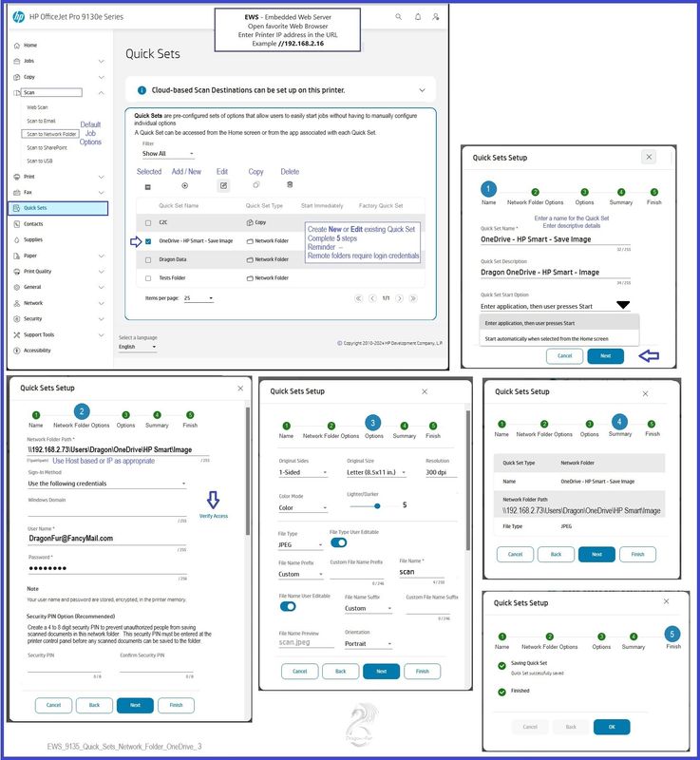
Task: Adjust the Lighter/Darker slider
Action: (377, 506)
